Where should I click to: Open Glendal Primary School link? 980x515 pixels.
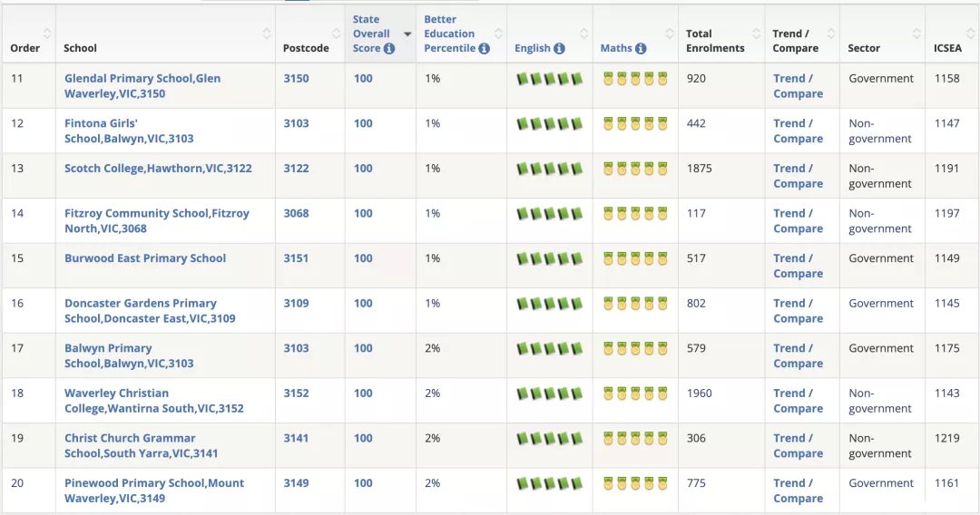pos(142,86)
